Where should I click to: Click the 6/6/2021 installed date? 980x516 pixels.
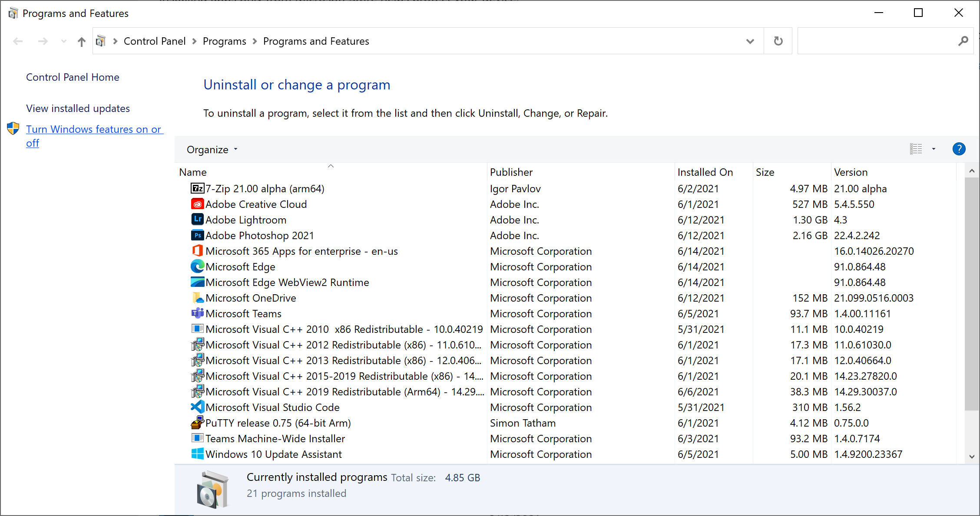click(698, 391)
